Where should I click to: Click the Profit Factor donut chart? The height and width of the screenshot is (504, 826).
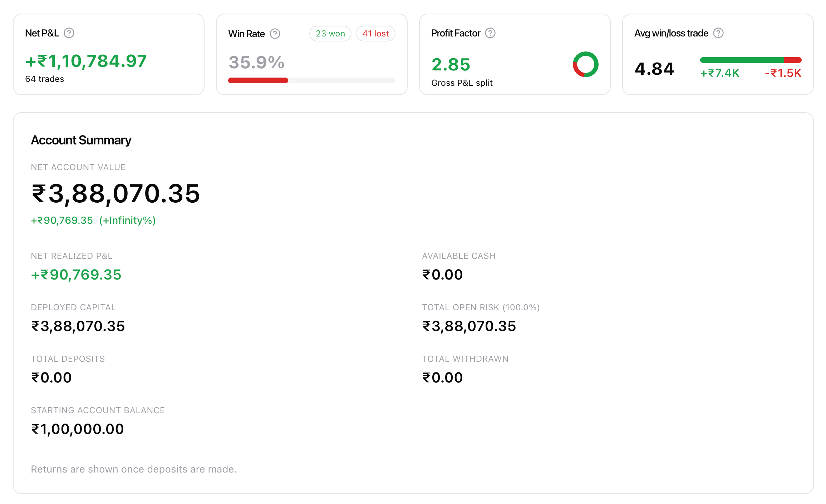(x=586, y=64)
